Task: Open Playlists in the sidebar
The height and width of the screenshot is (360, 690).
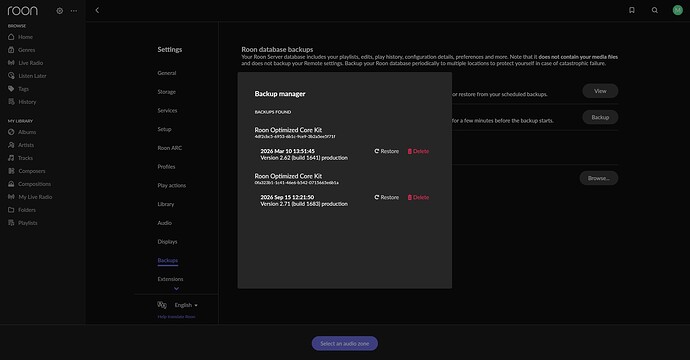Action: click(x=22, y=223)
